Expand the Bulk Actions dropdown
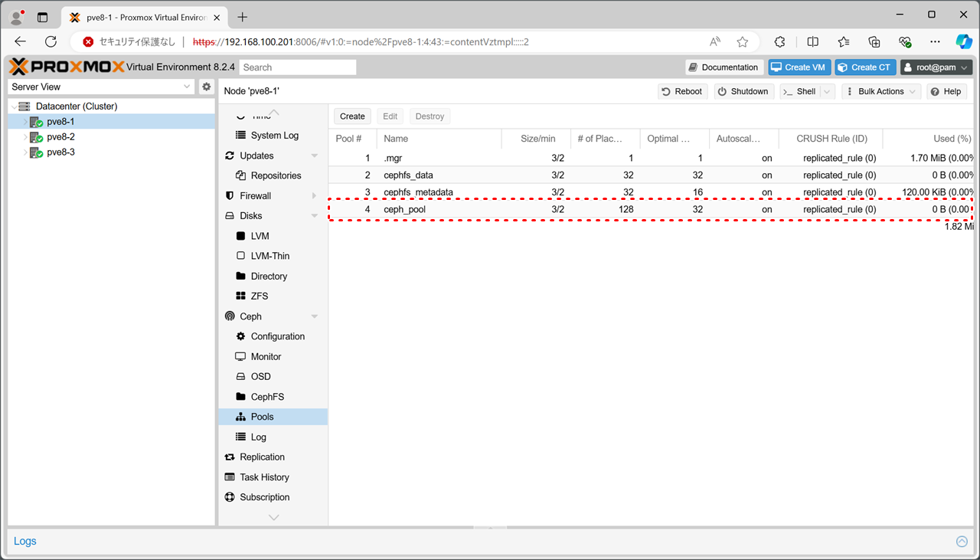This screenshot has height=560, width=980. (x=880, y=91)
